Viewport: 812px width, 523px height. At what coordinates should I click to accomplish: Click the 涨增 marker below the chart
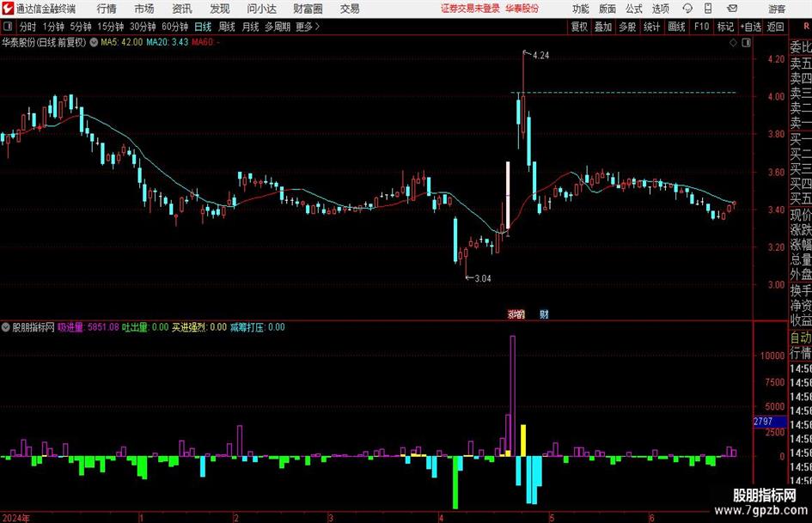516,313
